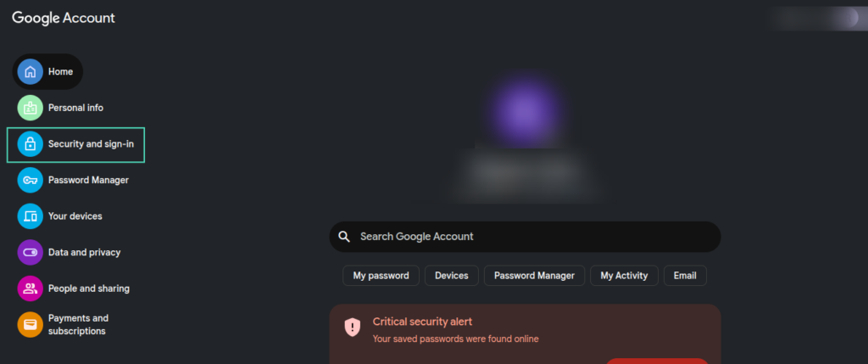This screenshot has width=868, height=364.
Task: Click the Payments and subscriptions card icon
Action: click(31, 324)
